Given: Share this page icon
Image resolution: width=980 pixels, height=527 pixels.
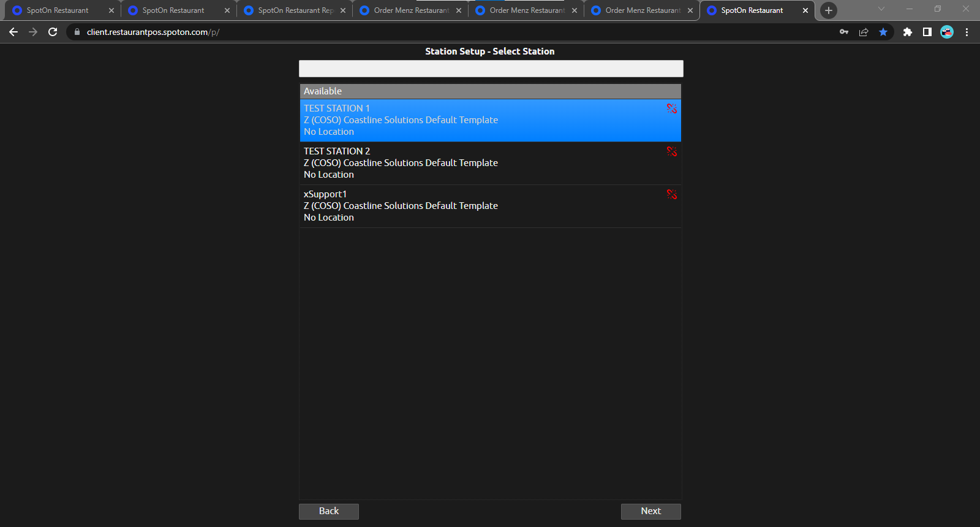Looking at the screenshot, I should coord(864,32).
